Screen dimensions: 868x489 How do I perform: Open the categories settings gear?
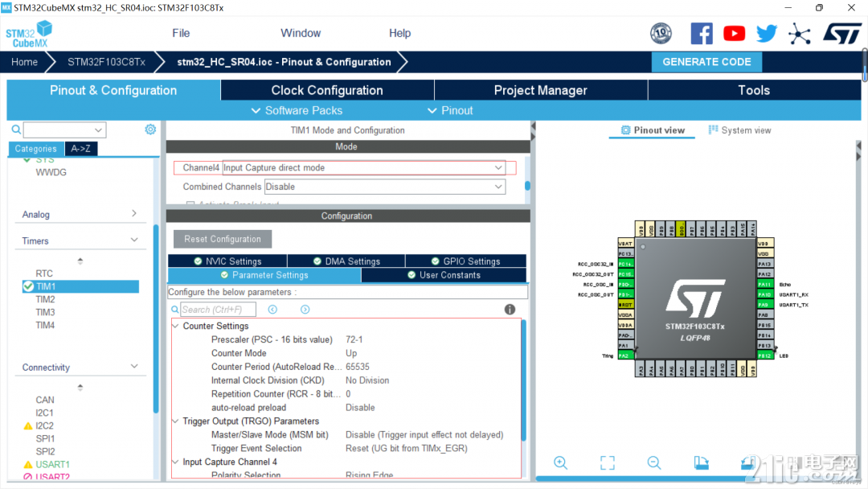150,129
